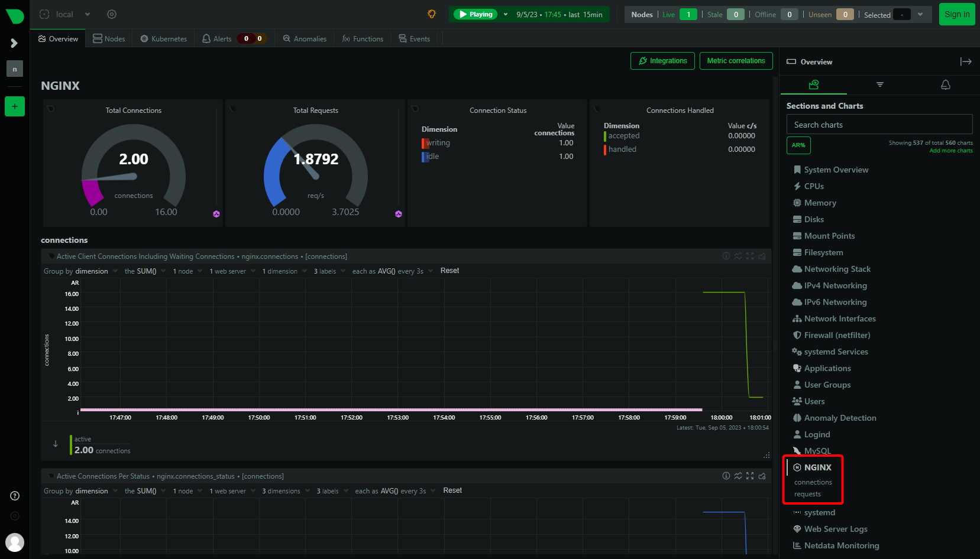Expand the collapsed left navigation arrow
Viewport: 980px width, 559px height.
(x=14, y=43)
